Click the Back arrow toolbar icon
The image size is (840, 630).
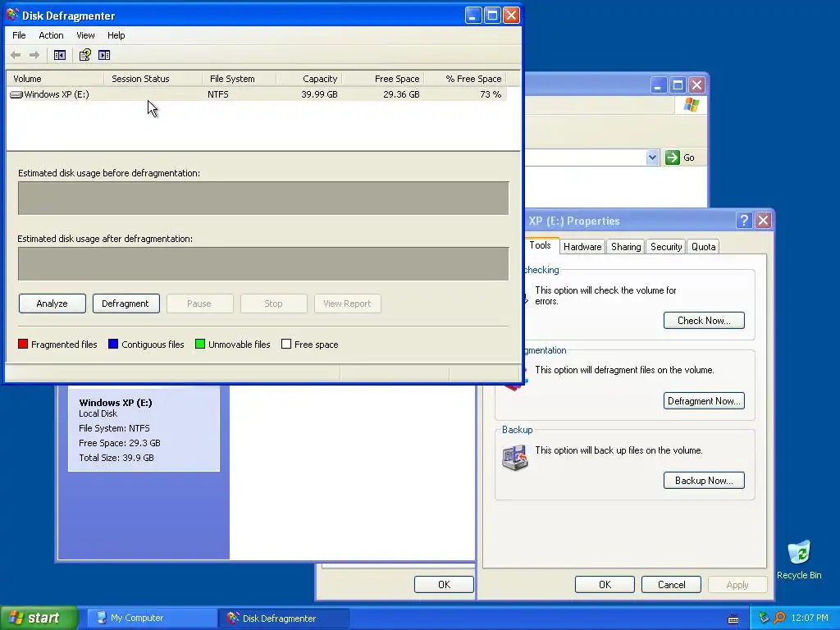[16, 55]
